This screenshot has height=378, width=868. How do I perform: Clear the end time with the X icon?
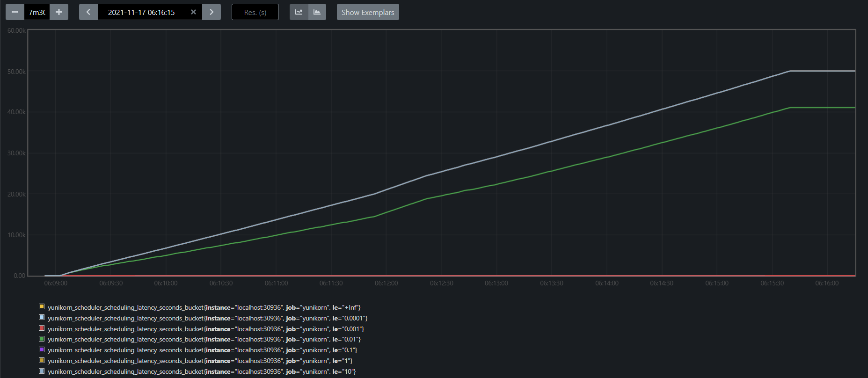pos(193,12)
